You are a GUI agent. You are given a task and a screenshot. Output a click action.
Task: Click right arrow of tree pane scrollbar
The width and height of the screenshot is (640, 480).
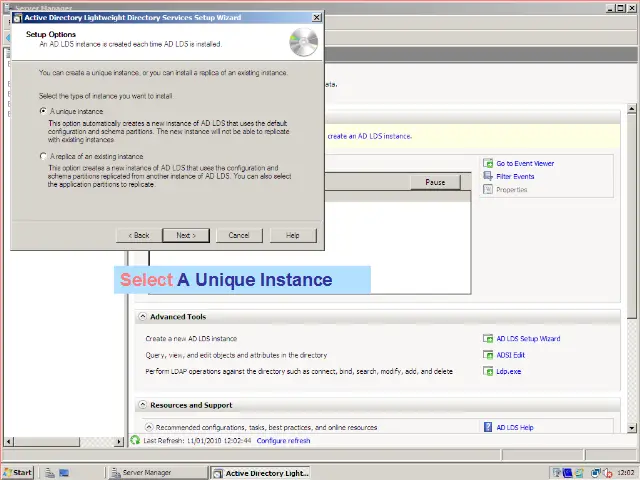pyautogui.click(x=119, y=441)
